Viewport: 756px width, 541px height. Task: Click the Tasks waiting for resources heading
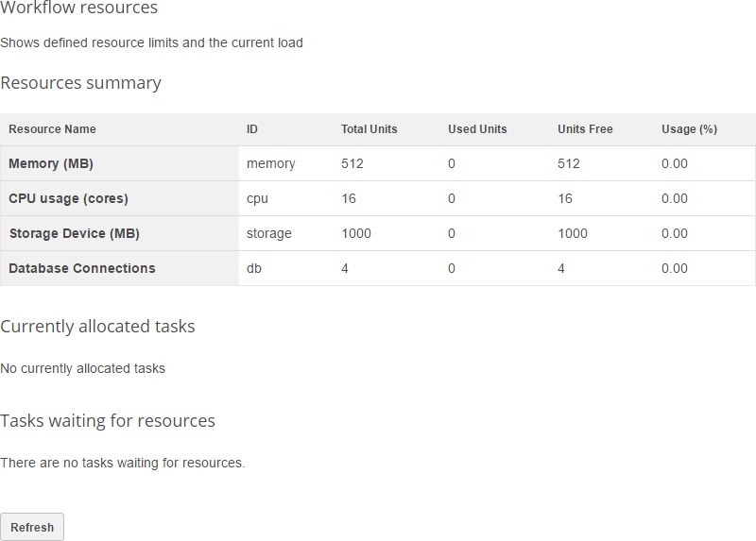click(x=108, y=421)
